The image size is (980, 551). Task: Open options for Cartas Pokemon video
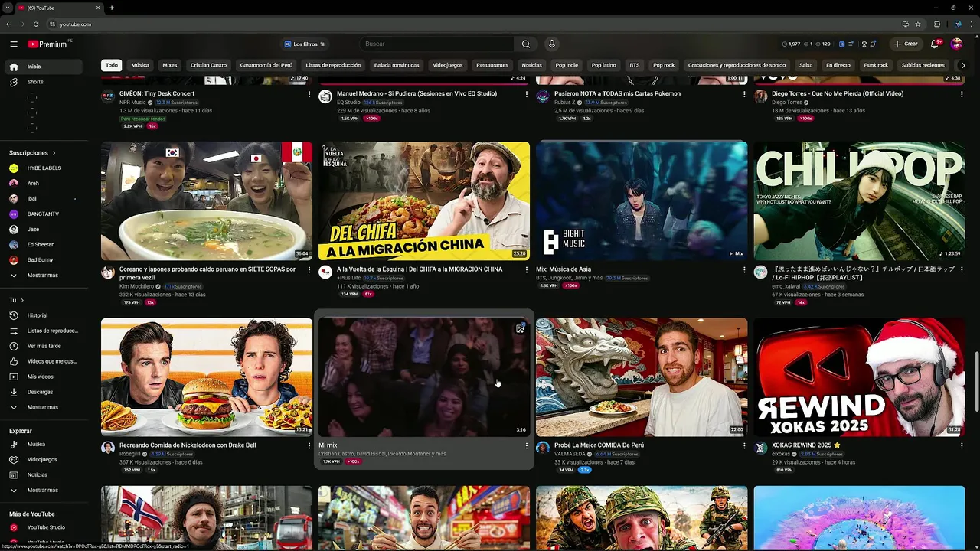click(744, 94)
